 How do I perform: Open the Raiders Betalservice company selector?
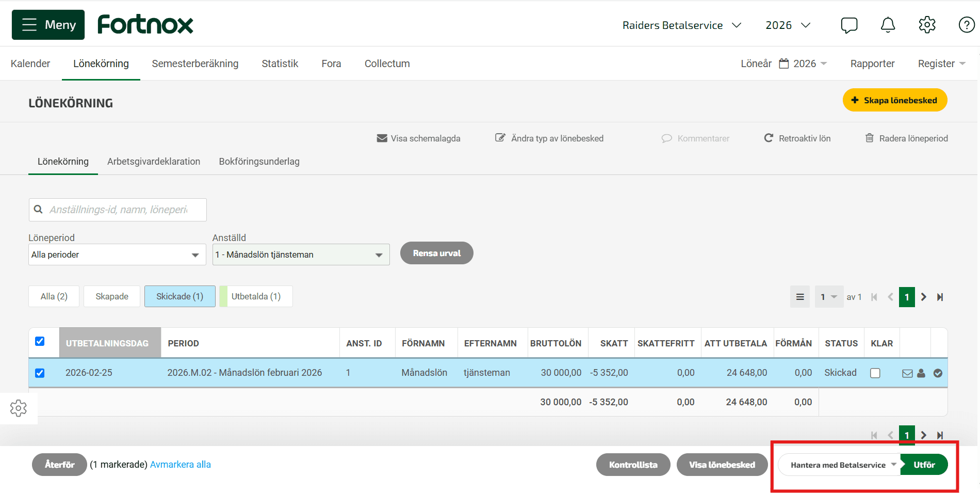coord(682,25)
